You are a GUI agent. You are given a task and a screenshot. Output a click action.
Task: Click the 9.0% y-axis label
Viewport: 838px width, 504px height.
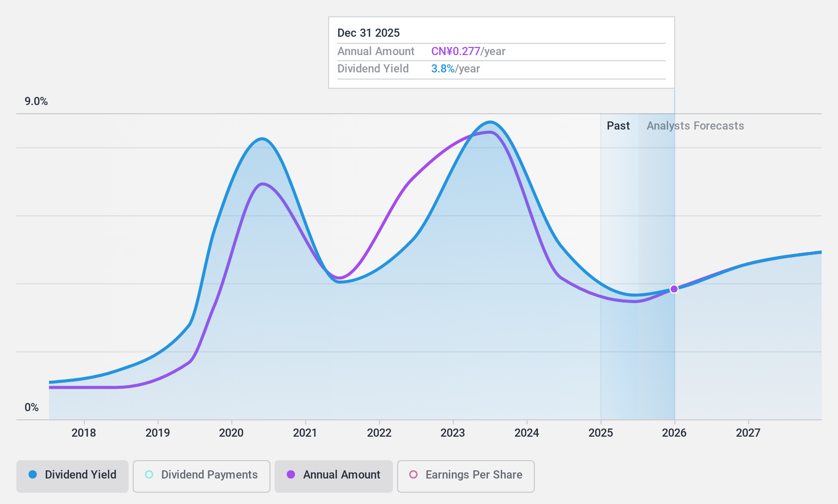point(36,102)
